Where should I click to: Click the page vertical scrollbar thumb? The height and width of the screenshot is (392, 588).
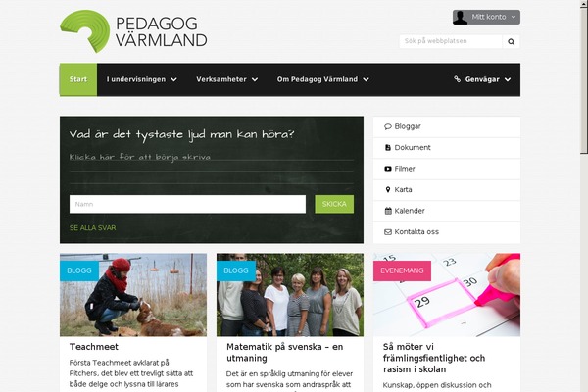click(583, 78)
